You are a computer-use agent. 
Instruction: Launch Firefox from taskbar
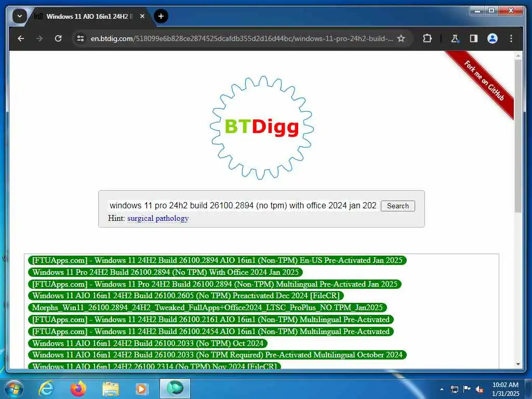click(78, 389)
